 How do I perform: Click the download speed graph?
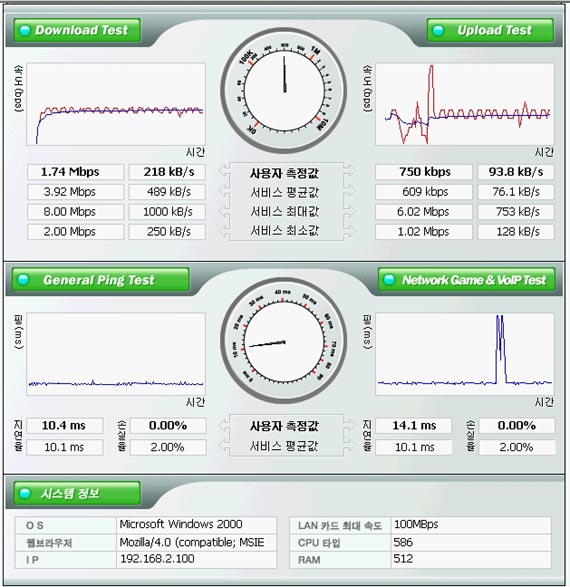click(116, 104)
